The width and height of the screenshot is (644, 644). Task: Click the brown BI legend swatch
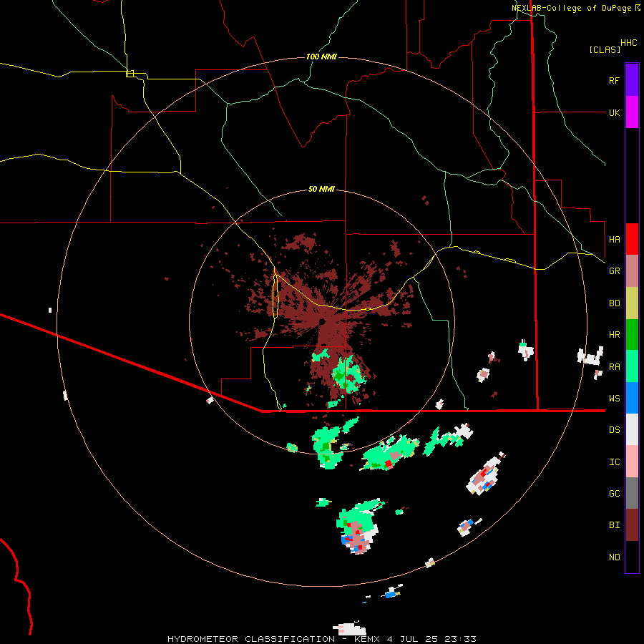(x=632, y=525)
